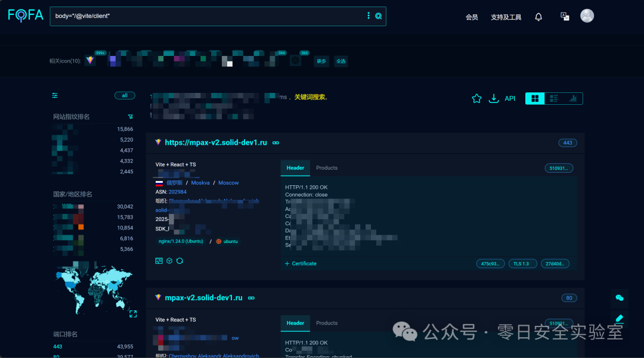This screenshot has width=644, height=358.
Task: Click the 30,042 country count row
Action: click(x=93, y=207)
